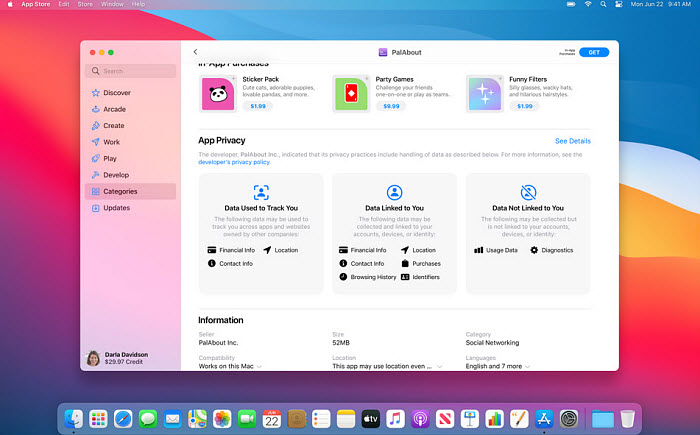Click the App Store search field

pyautogui.click(x=130, y=71)
